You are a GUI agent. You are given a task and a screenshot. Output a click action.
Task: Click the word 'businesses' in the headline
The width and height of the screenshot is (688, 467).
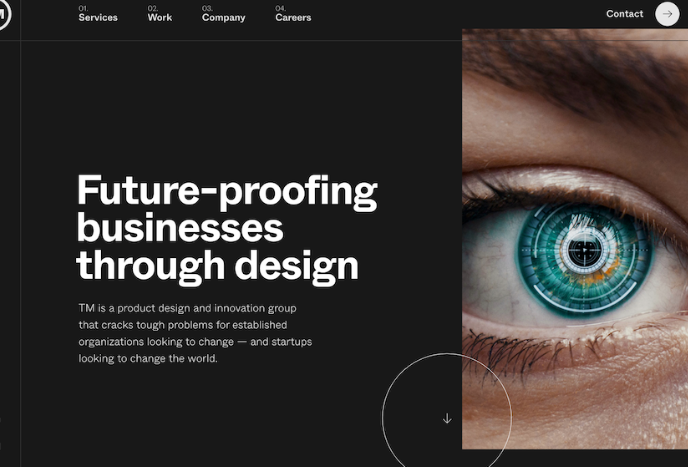180,229
